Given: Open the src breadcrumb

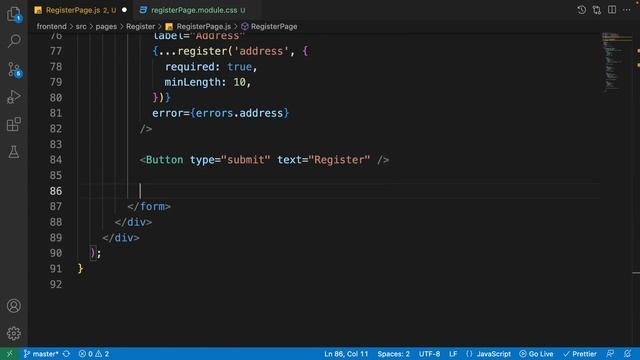Looking at the screenshot, I should 81,27.
